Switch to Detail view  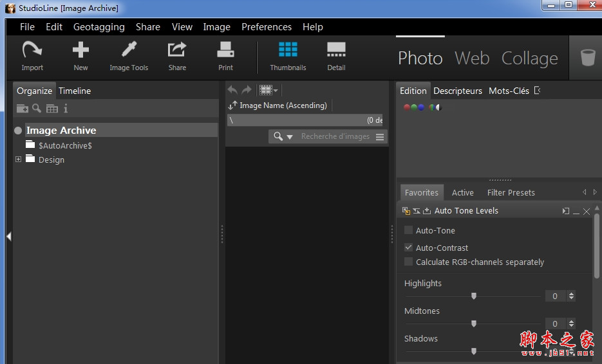click(x=336, y=50)
